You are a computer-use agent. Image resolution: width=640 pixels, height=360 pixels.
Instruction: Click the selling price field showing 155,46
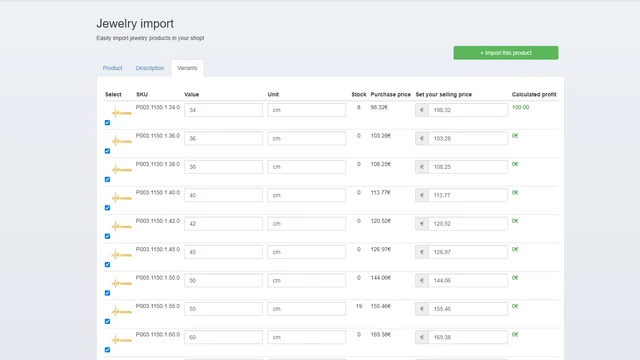(468, 309)
